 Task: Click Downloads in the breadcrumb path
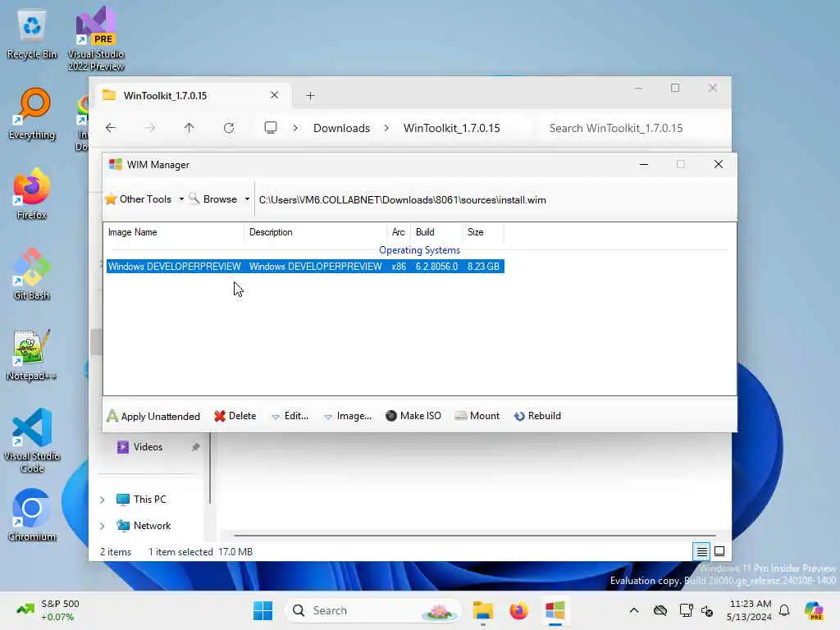coord(341,128)
